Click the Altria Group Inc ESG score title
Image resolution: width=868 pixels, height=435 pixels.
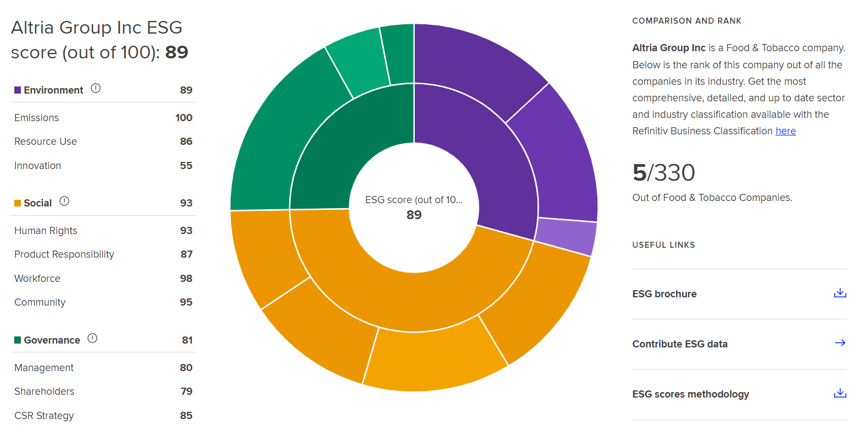click(x=100, y=40)
